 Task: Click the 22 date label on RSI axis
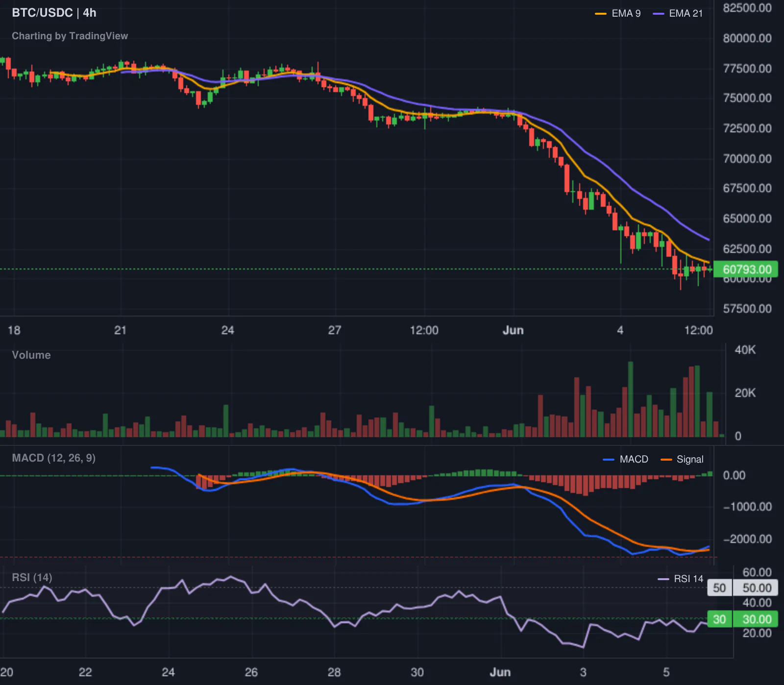[85, 672]
